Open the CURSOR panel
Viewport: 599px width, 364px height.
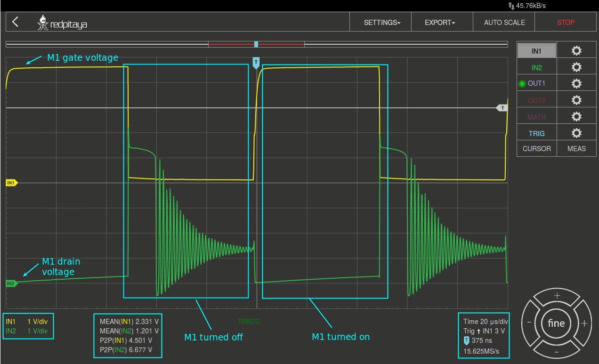[537, 148]
